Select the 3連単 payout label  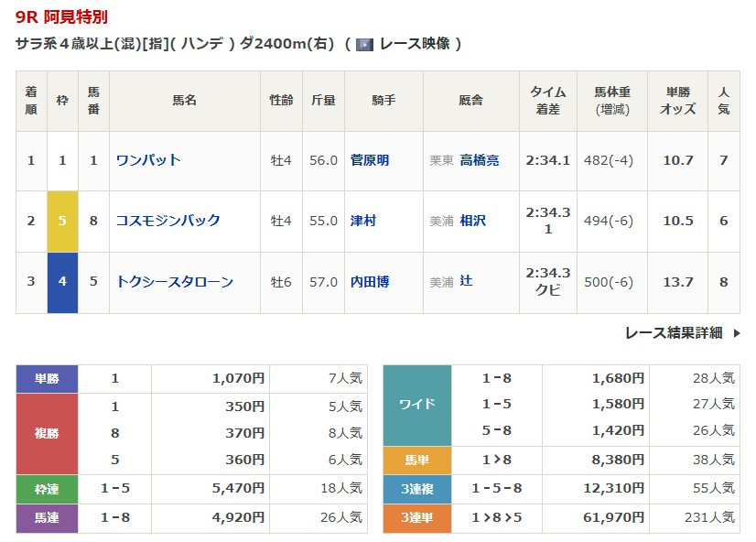[416, 517]
